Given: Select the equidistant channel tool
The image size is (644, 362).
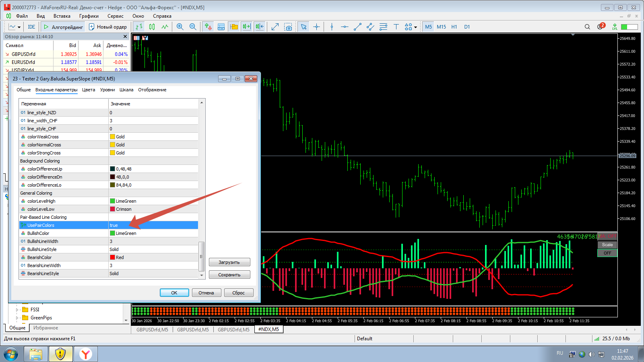Looking at the screenshot, I should click(x=370, y=27).
